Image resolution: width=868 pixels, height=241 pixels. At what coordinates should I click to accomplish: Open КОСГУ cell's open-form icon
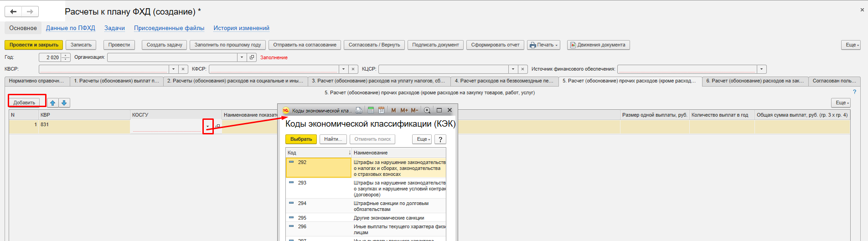(x=217, y=126)
